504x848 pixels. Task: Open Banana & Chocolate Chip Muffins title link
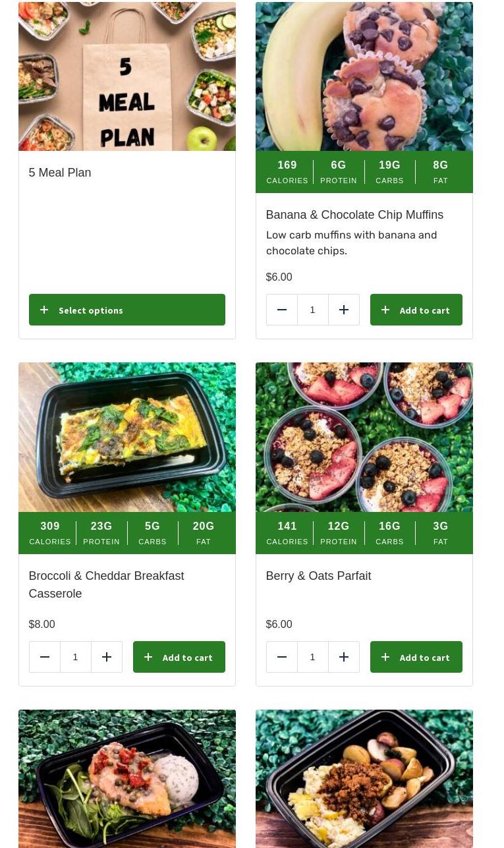pyautogui.click(x=354, y=215)
